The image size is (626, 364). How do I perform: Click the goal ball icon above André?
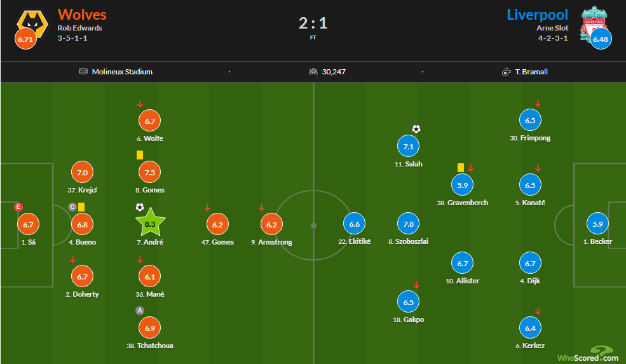click(x=140, y=207)
